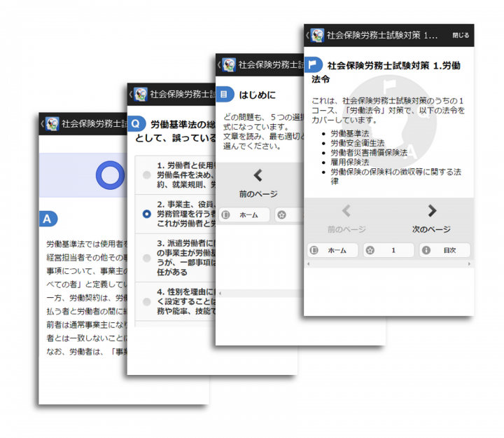Click the info icon on 目次 button
Viewport: 504px width, 438px height.
pos(426,250)
